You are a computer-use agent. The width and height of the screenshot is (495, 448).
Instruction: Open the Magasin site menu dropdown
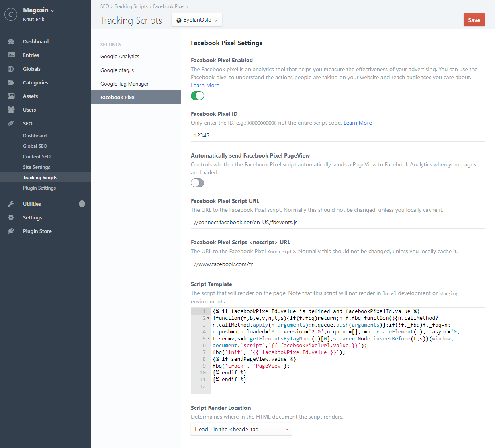coord(39,10)
